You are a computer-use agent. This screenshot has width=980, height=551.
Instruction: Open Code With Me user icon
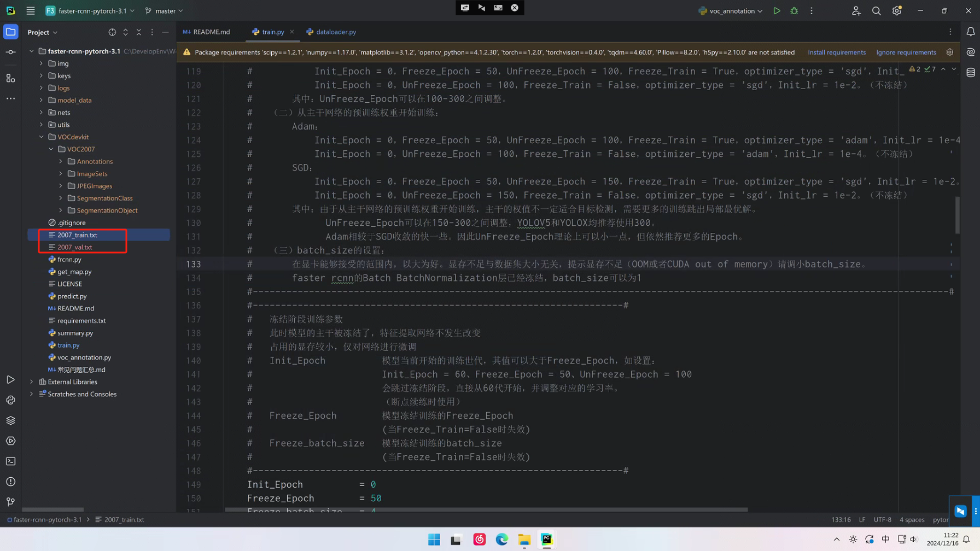[x=856, y=11]
